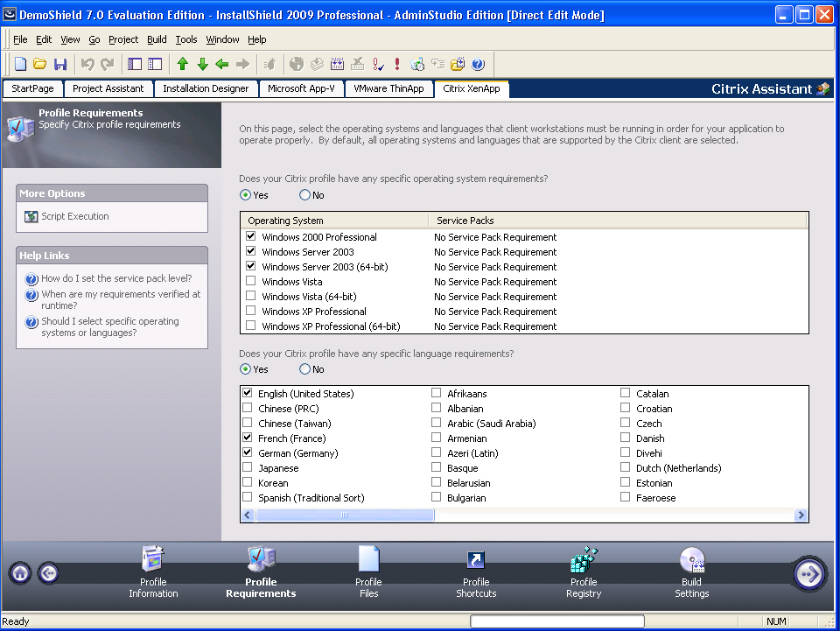Go to the Profile Files step icon
840x631 pixels.
pos(368,560)
